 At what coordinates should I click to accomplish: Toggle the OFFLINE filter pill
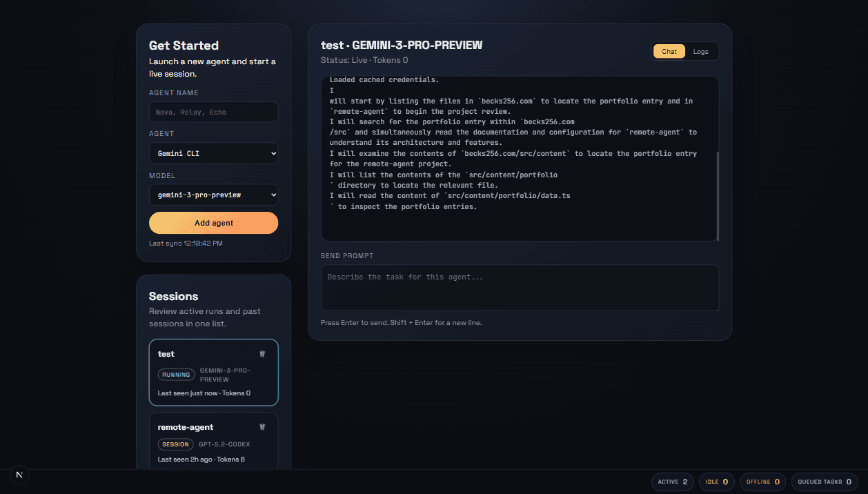762,482
